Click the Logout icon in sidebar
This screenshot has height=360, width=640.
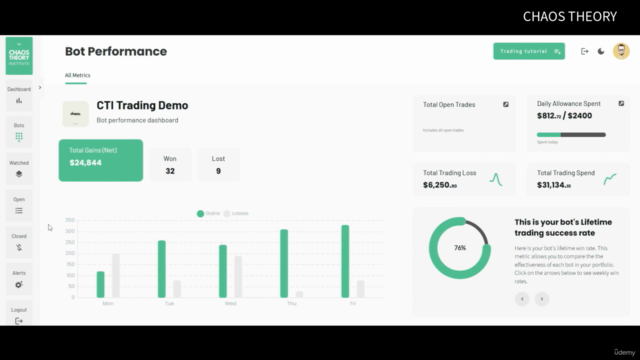click(19, 321)
